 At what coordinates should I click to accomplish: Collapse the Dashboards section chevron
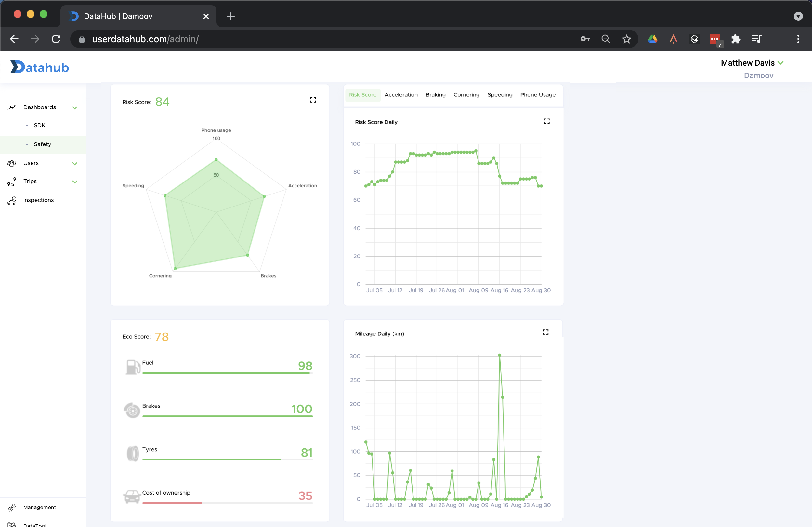(x=75, y=107)
